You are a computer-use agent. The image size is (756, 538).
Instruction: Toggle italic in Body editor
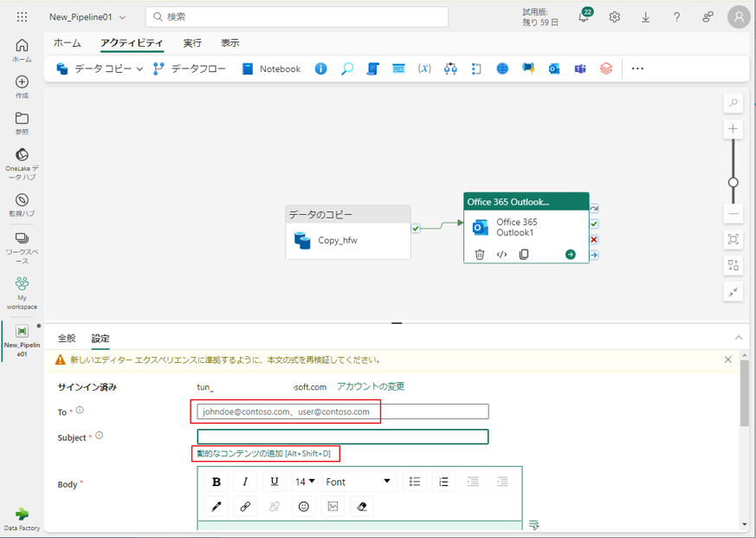[x=245, y=482]
